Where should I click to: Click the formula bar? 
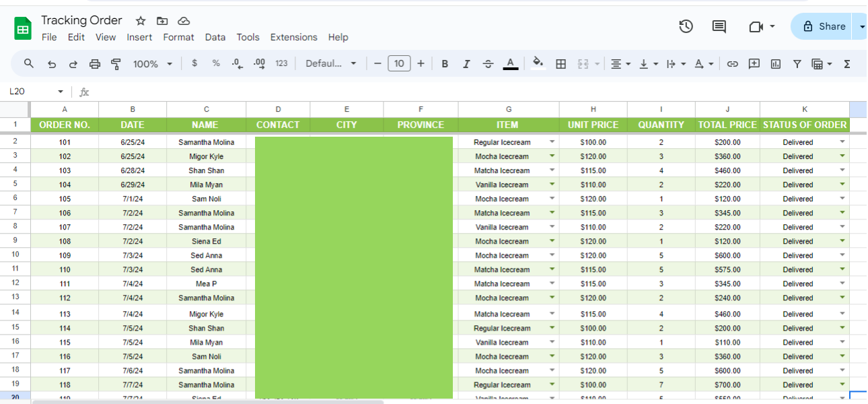tap(478, 92)
